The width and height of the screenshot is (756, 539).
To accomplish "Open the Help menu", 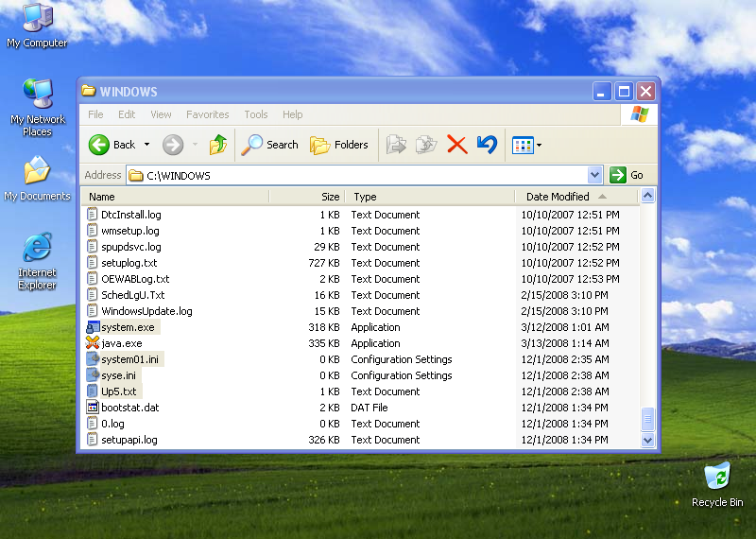I will (x=293, y=114).
